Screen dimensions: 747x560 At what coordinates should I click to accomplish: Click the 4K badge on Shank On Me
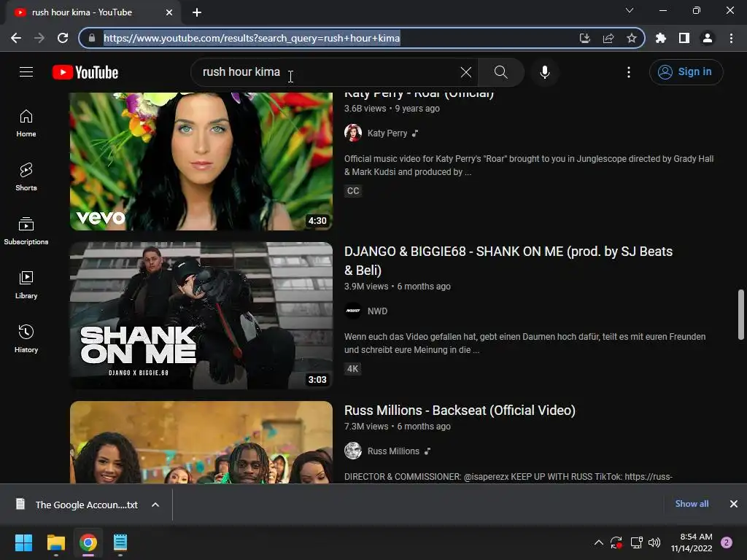point(353,368)
